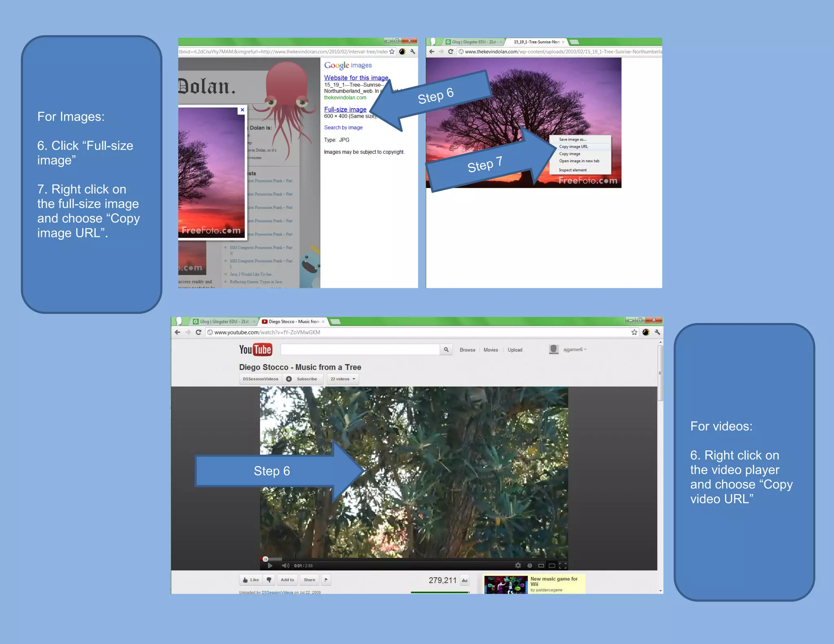Open a new tab in YouTube window
This screenshot has height=644, width=834.
point(335,322)
